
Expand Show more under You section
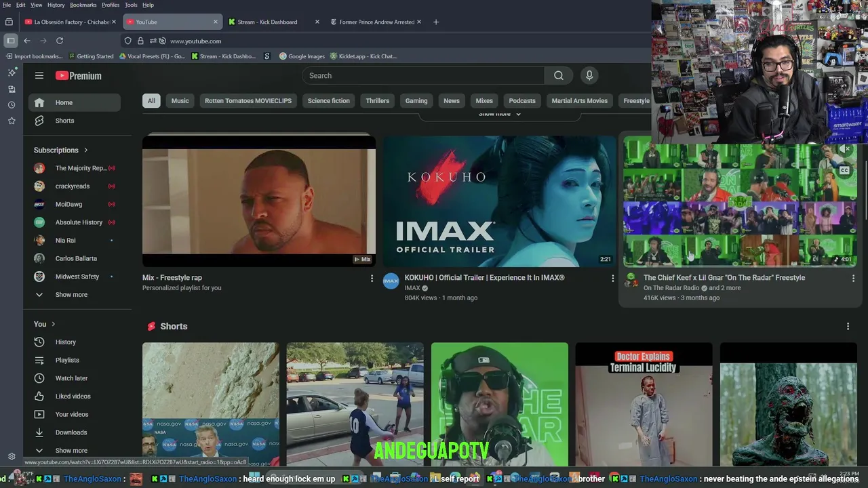click(75, 451)
